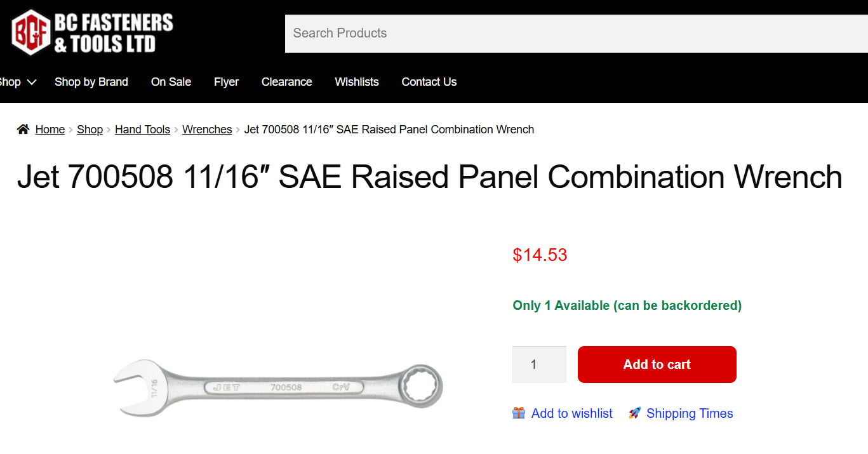Go to Shop breadcrumb link
Viewport: 868px width, 454px height.
pos(90,130)
